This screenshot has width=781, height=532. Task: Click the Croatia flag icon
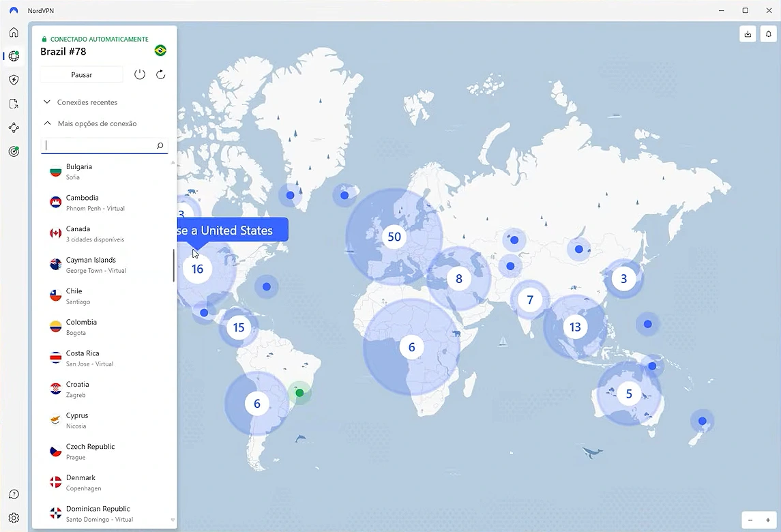56,389
